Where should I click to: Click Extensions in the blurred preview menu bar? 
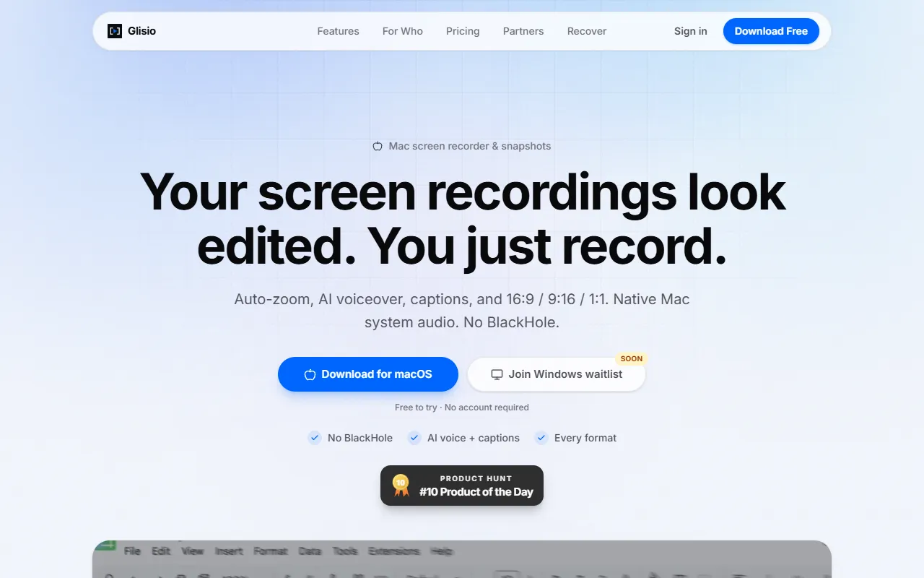point(394,551)
